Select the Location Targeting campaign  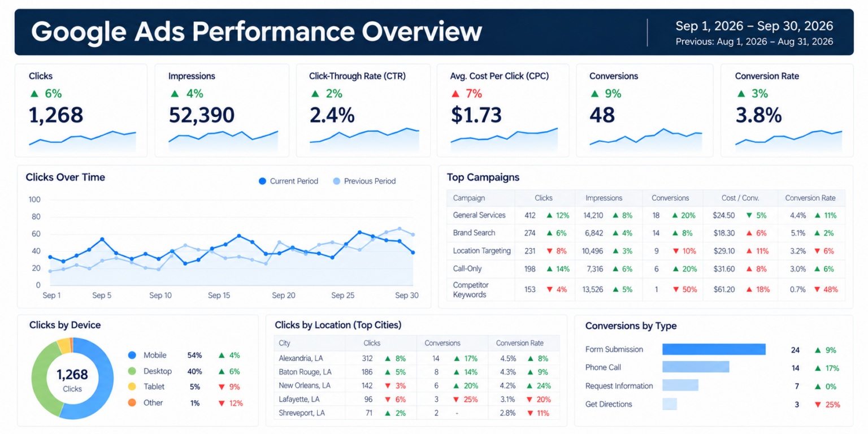(646, 251)
